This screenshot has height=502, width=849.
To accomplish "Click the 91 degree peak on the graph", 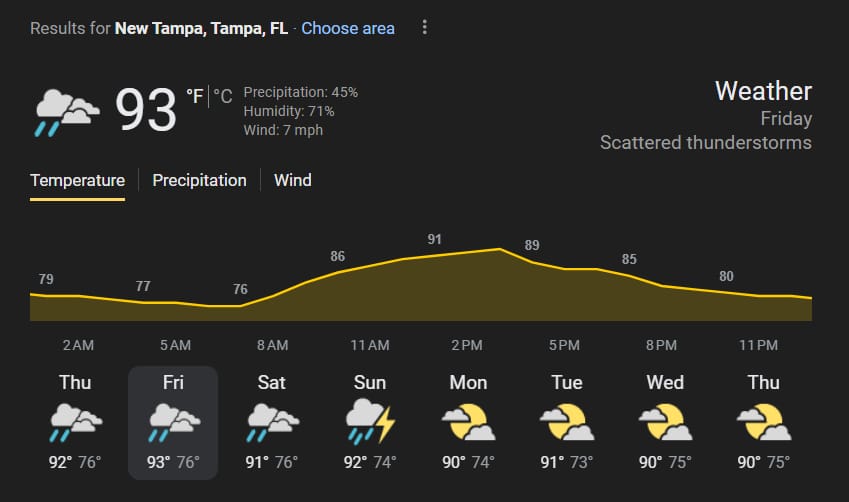I will (434, 239).
